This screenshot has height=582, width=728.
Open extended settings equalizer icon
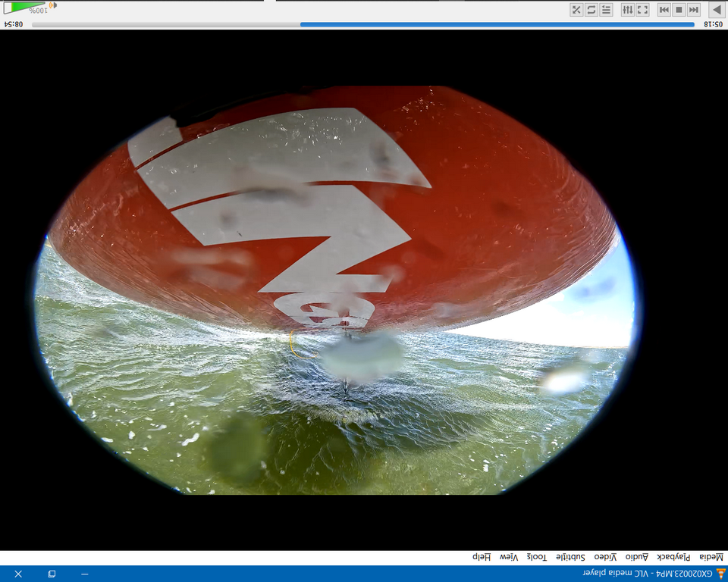click(627, 10)
